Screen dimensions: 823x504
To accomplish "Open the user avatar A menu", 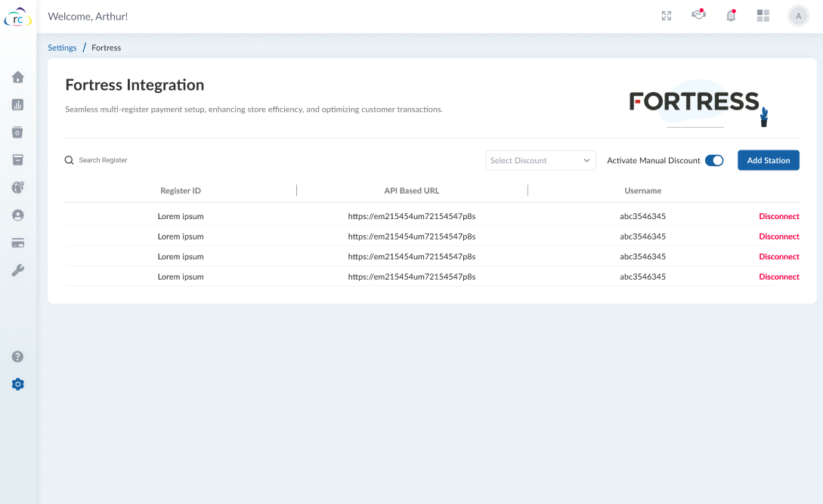I will [798, 16].
